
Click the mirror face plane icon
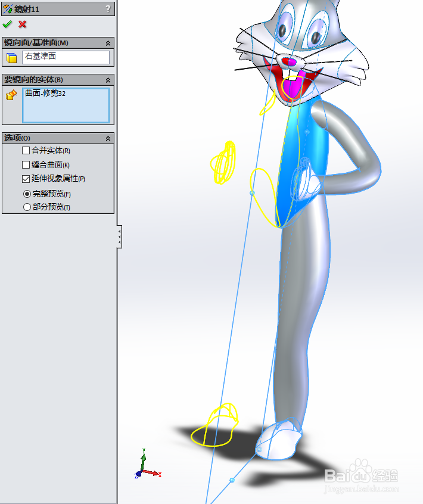pyautogui.click(x=11, y=58)
